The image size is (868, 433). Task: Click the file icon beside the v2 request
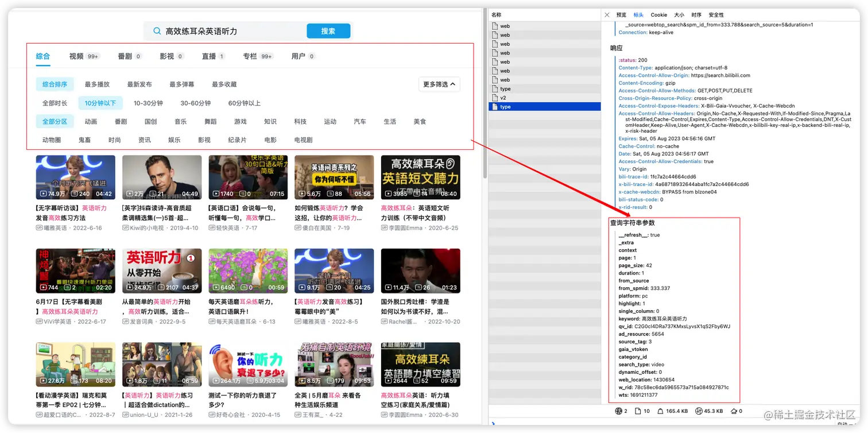(495, 98)
